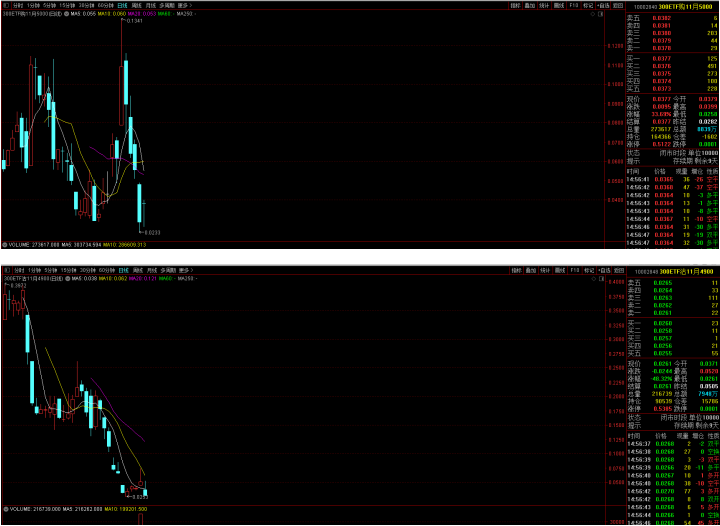
Task: Switch call chart to 分时 view
Action: 19,5
